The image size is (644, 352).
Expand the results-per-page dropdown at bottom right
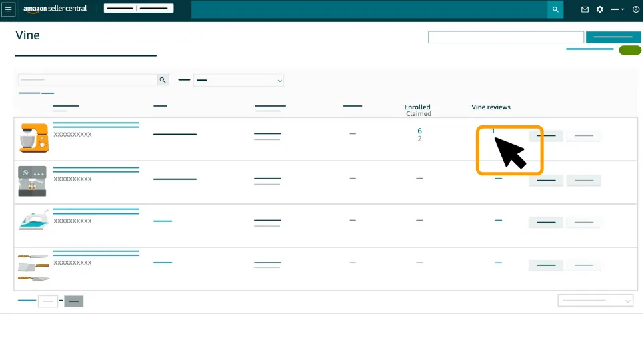pos(595,301)
